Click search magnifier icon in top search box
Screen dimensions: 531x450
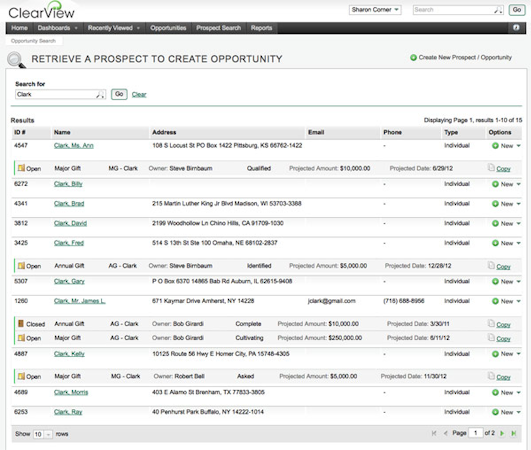pyautogui.click(x=497, y=10)
